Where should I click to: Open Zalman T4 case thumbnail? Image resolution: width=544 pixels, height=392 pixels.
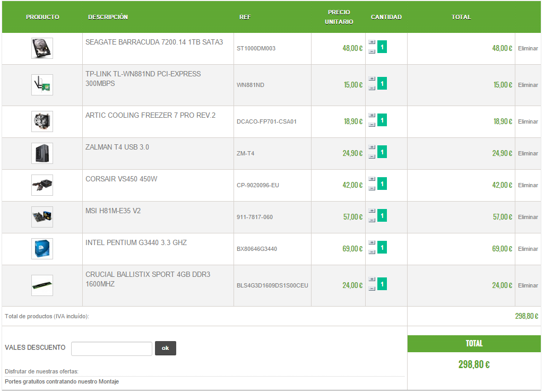tap(42, 153)
